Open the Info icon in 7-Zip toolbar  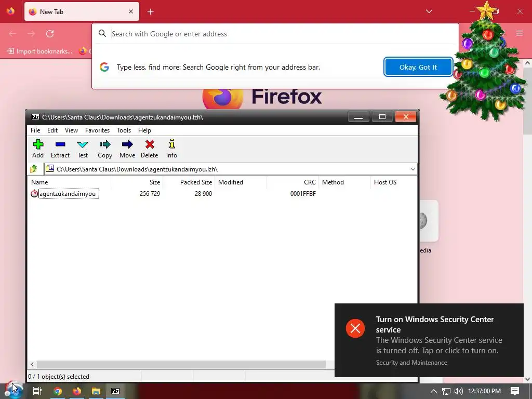pyautogui.click(x=171, y=149)
